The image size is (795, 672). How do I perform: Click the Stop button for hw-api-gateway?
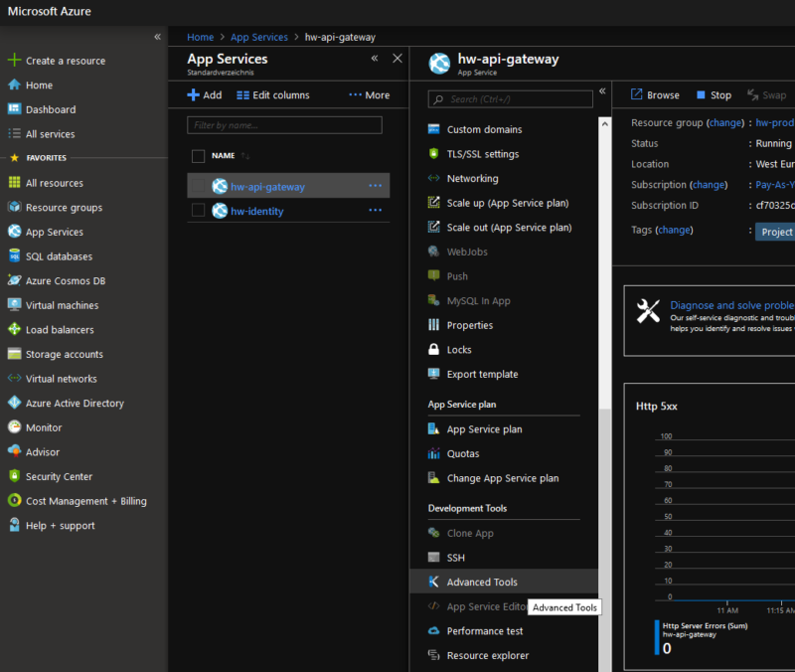pyautogui.click(x=714, y=94)
